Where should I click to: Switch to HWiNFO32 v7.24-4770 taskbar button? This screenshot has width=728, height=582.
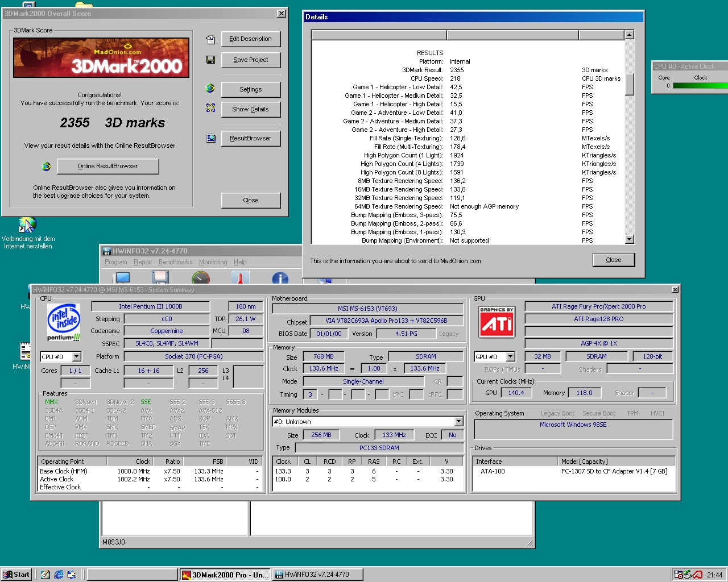(x=317, y=575)
